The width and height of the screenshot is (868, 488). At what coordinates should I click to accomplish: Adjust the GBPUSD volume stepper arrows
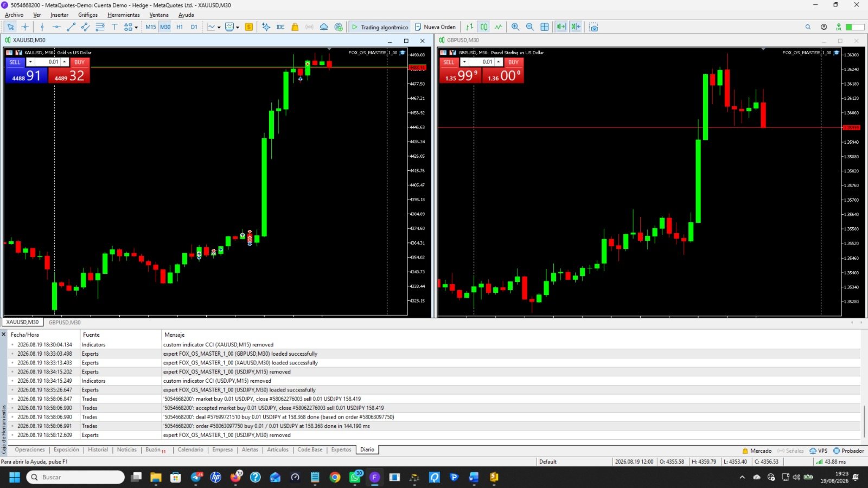499,62
